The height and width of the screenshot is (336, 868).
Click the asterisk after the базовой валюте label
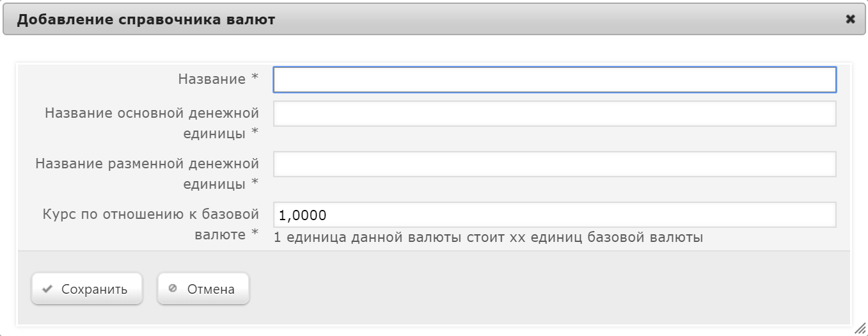(255, 234)
